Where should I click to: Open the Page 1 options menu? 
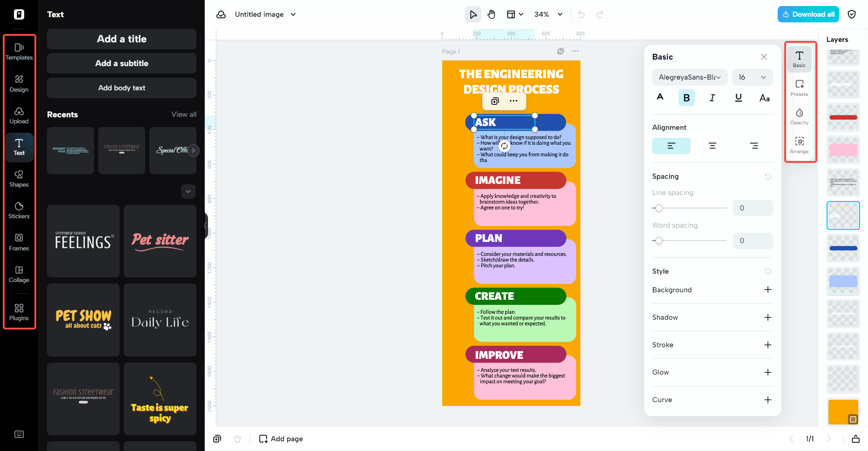575,51
